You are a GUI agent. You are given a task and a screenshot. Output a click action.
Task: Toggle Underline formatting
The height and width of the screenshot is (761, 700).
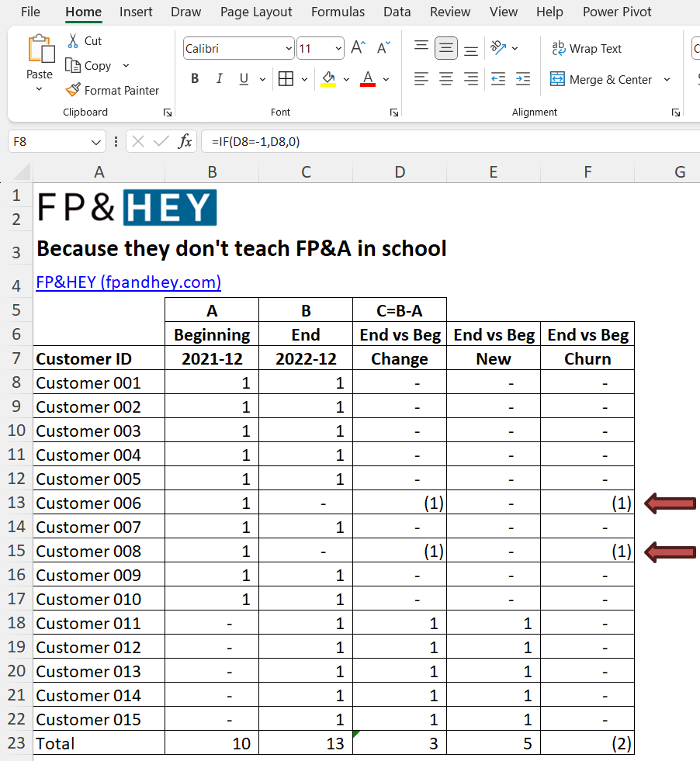244,78
